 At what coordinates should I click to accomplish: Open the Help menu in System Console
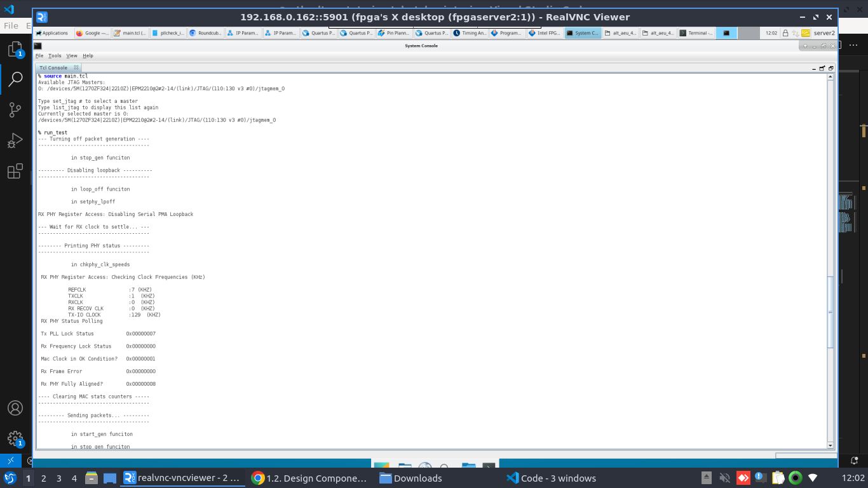(88, 56)
